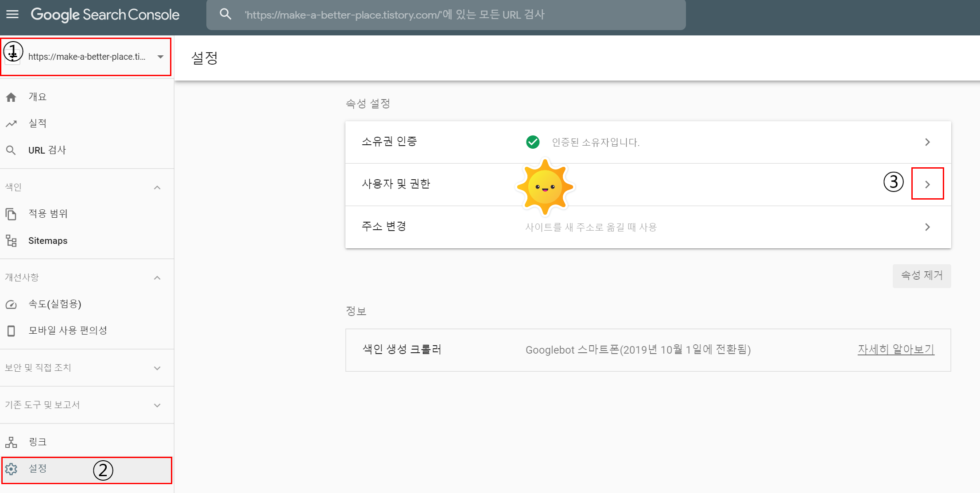Collapse the 개선사항 section
This screenshot has height=493, width=980.
coord(157,278)
